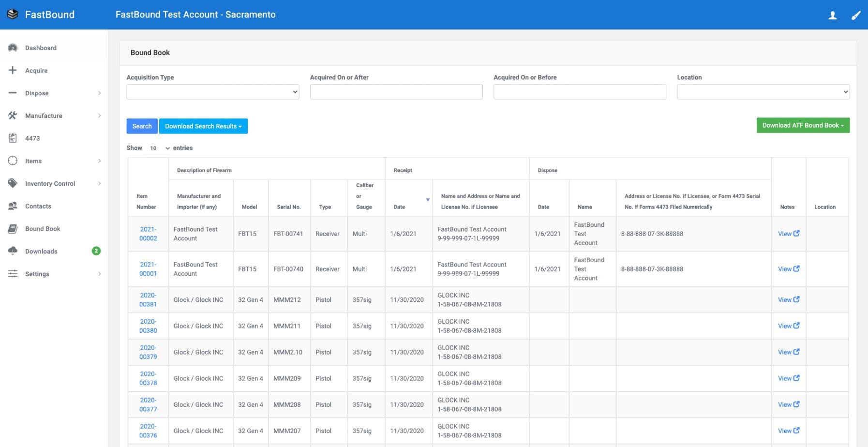Open item number 2021-00001 link
The width and height of the screenshot is (868, 447).
click(148, 269)
